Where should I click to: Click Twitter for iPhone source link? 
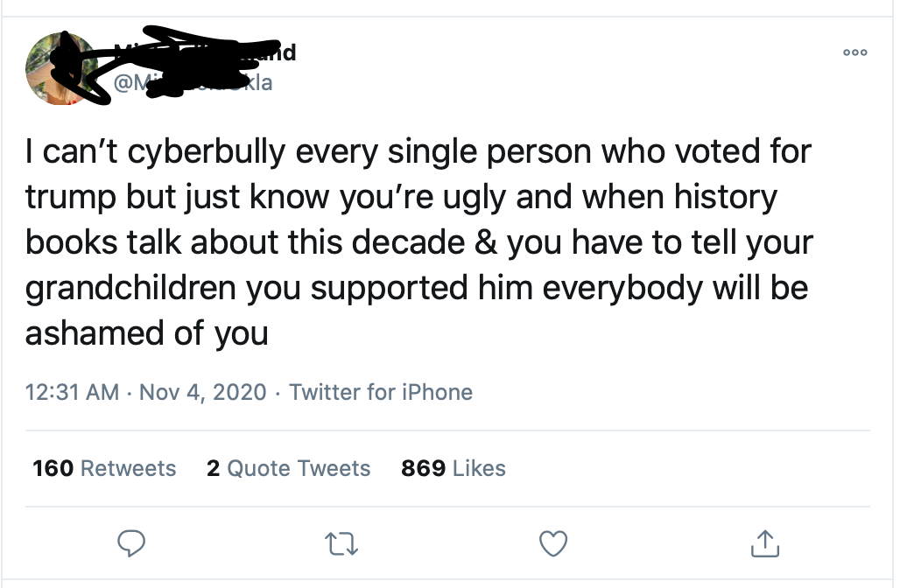(x=381, y=392)
